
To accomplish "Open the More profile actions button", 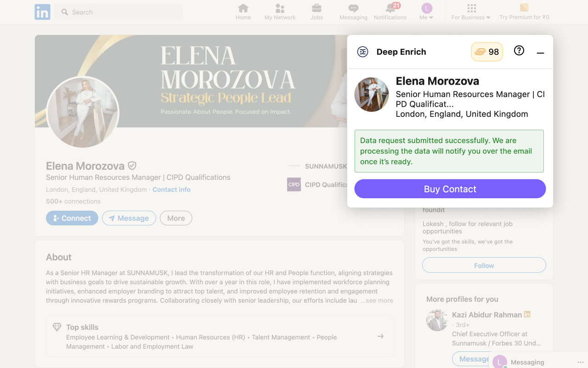I will pyautogui.click(x=176, y=218).
